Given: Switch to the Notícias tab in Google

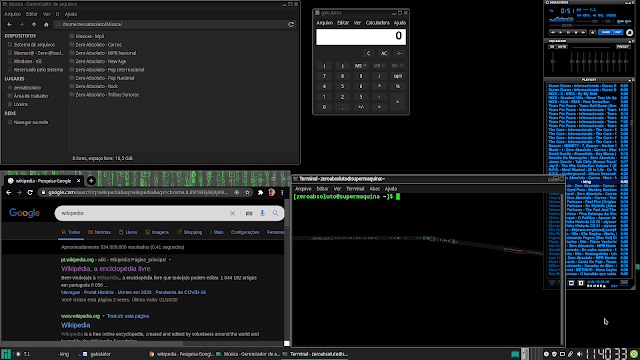Looking at the screenshot, I should (x=100, y=232).
